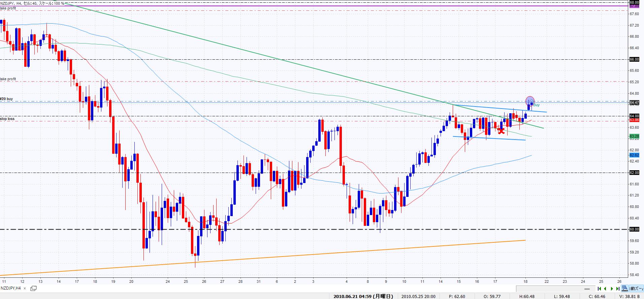Click the tile windows icon beside chart tab
The image size is (644, 299).
click(33, 289)
